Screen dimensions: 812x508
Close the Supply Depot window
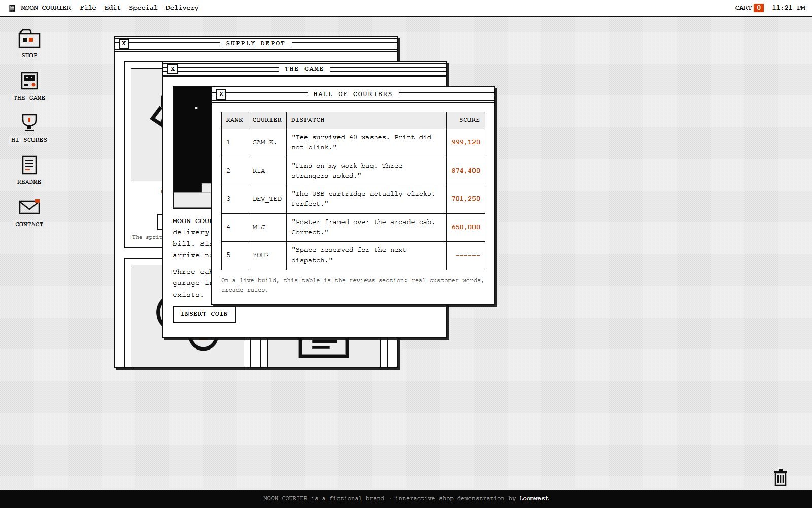click(x=124, y=43)
